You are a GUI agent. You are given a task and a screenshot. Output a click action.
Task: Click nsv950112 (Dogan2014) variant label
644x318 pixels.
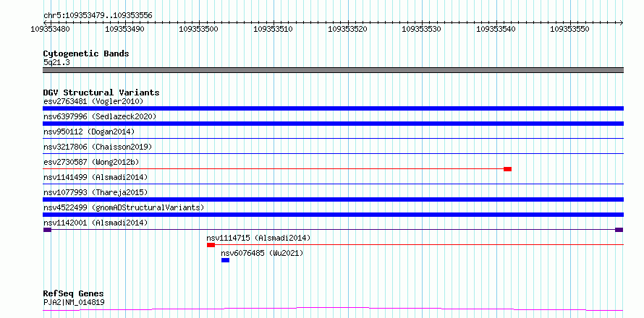(89, 132)
